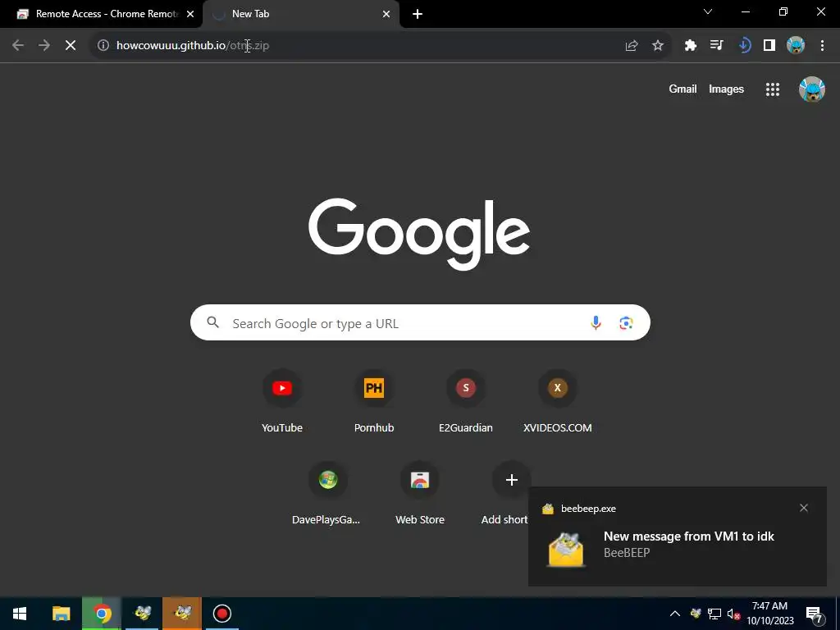Open the downloads indicator in toolbar

click(743, 46)
